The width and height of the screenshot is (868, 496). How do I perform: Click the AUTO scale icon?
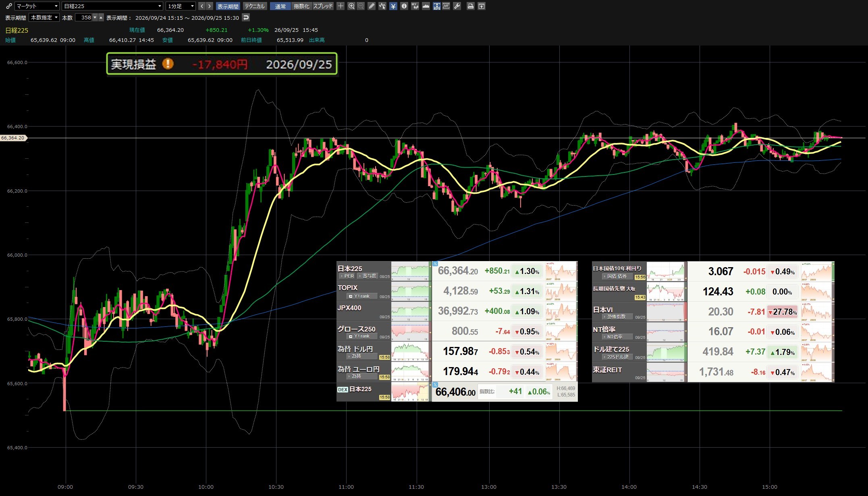pos(437,6)
